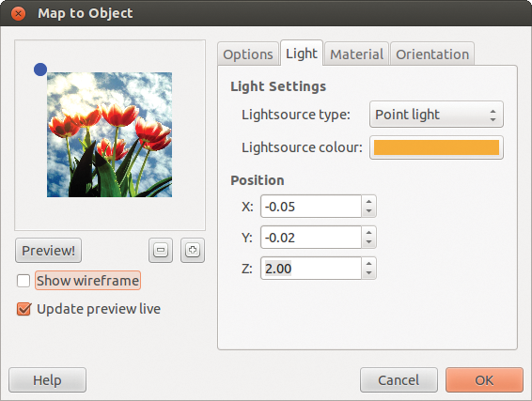532x401 pixels.
Task: Click the zoom out preview icon
Action: 161,250
